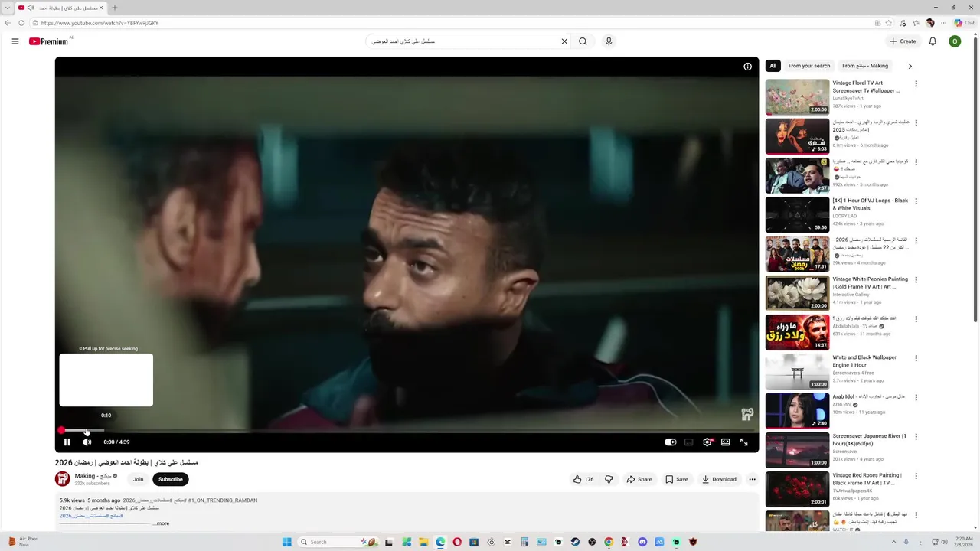The height and width of the screenshot is (551, 980).
Task: Open options for Vintage Red Roses Painting
Action: [x=916, y=476]
